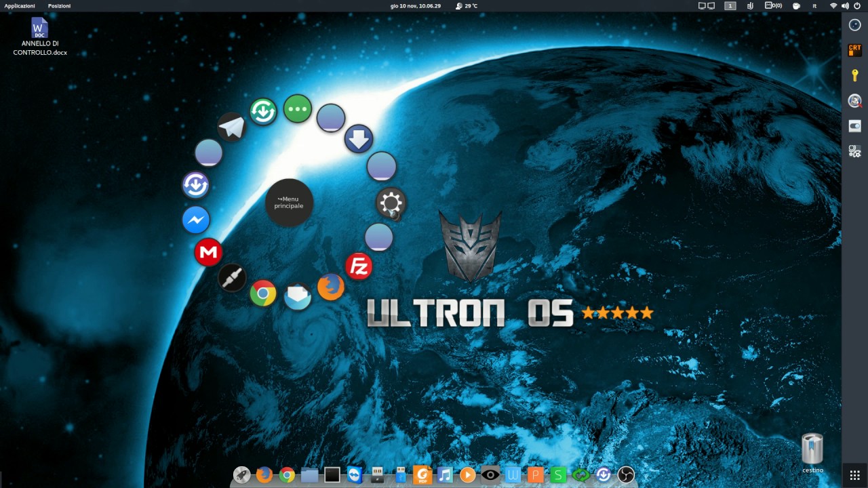
Task: Open Firefox from the circular menu
Action: 331,287
